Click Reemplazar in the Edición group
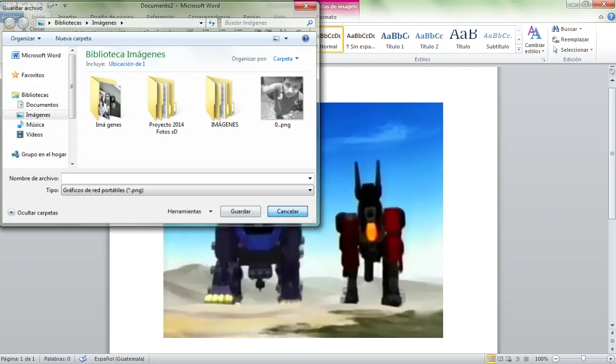Screen dimensions: 616x364 click(x=570, y=39)
